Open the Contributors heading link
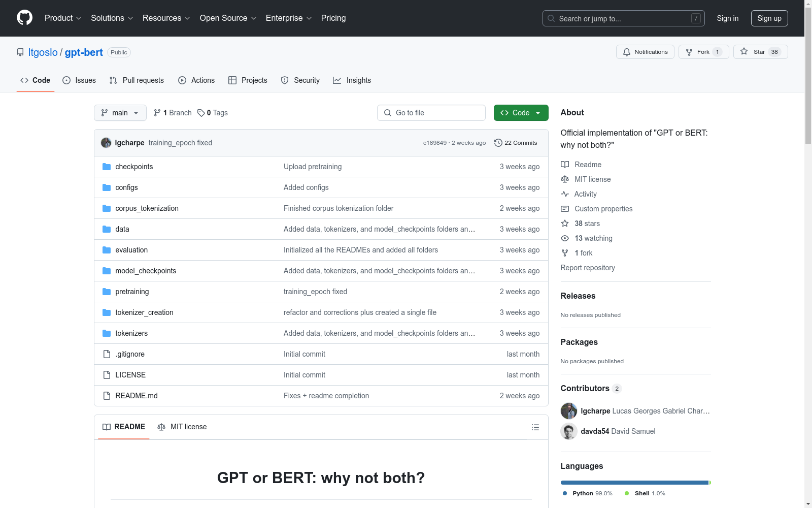 pos(591,388)
